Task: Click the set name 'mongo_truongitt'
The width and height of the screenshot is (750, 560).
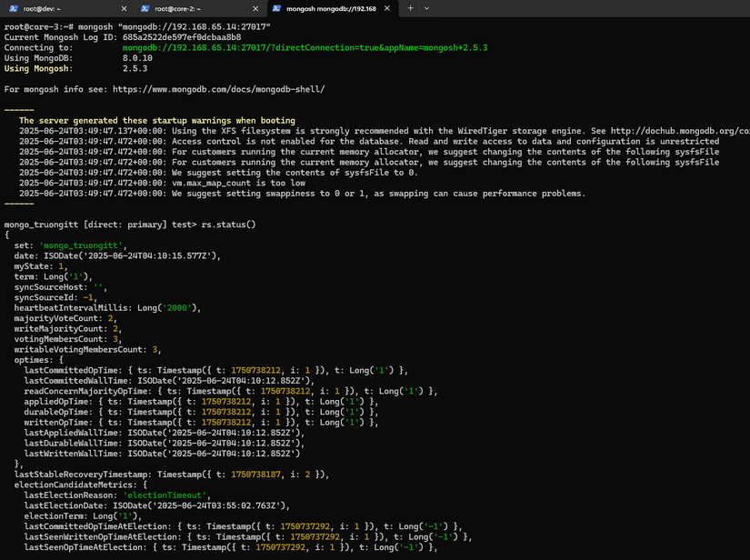Action: click(81, 245)
